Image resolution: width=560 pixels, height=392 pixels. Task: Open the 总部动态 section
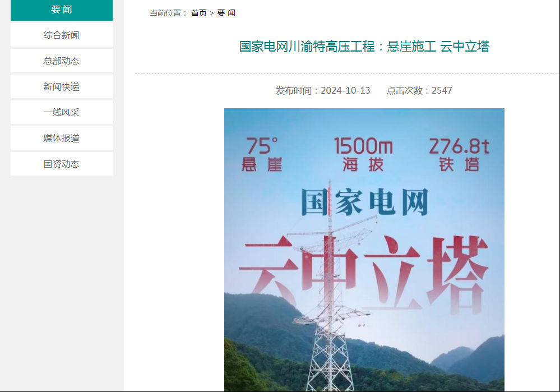pyautogui.click(x=62, y=61)
